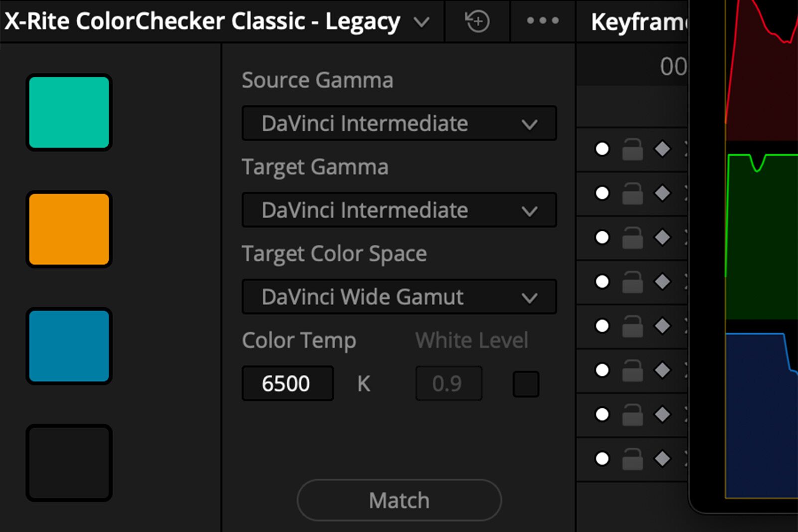The width and height of the screenshot is (798, 532).
Task: Click the Color Temp 6500 input field
Action: [x=287, y=383]
